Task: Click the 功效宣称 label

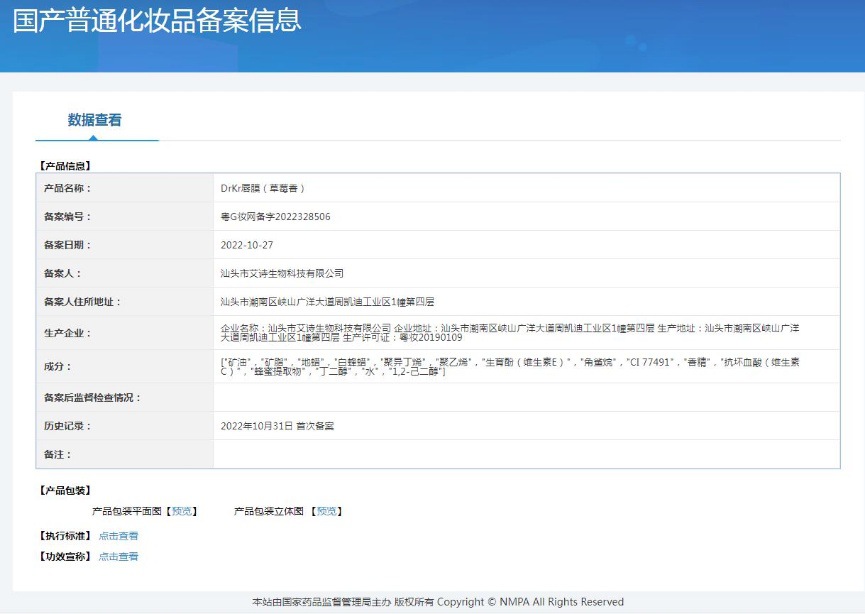Action: [x=65, y=557]
